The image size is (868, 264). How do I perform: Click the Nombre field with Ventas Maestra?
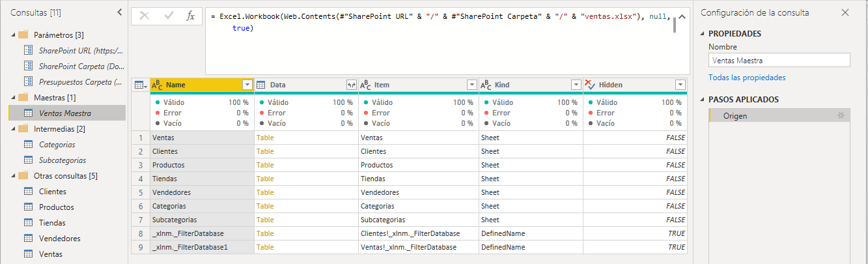[779, 61]
